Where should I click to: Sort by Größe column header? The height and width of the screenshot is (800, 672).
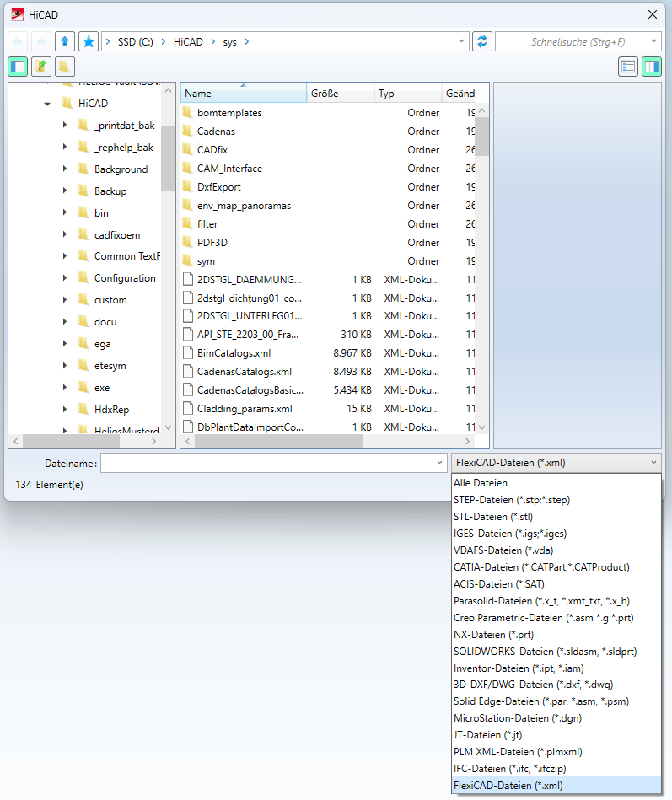pyautogui.click(x=341, y=94)
